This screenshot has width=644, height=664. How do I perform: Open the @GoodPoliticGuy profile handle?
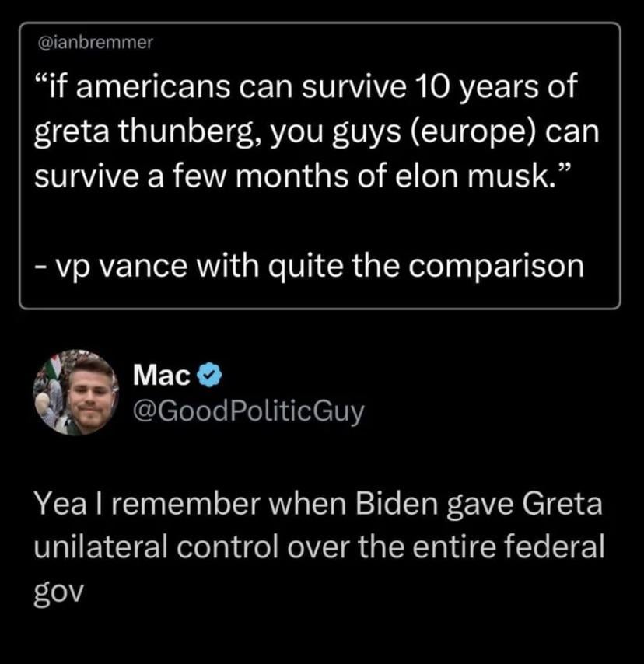coord(249,411)
